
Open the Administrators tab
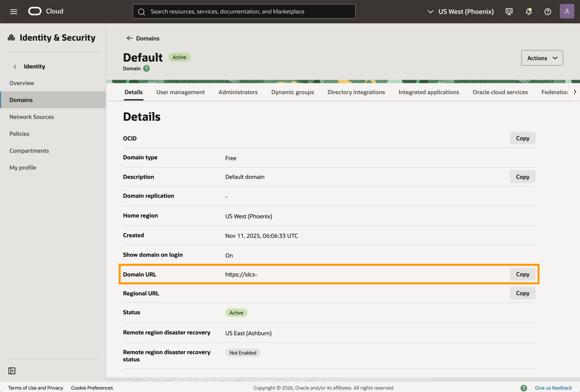238,92
